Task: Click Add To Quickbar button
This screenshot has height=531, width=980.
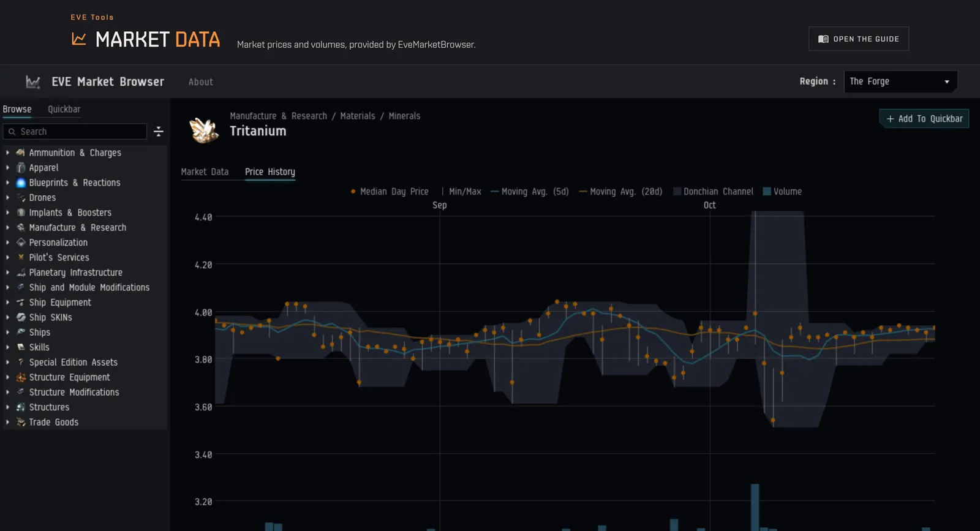Action: (924, 119)
